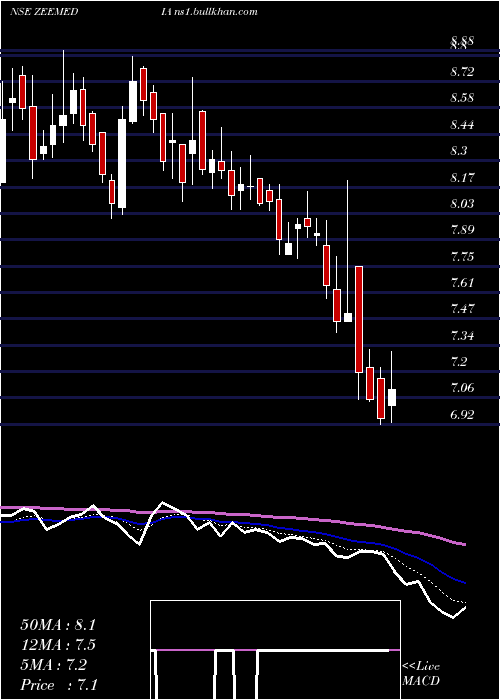This screenshot has width=500, height=700.
Task: Click the 8.72 price axis label
Action: click(x=462, y=71)
